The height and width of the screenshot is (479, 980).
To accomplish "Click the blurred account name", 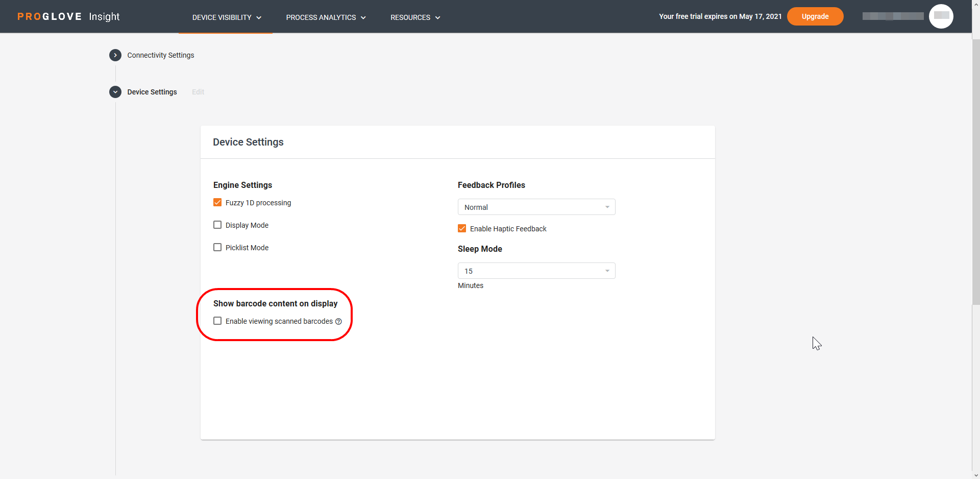I will point(893,16).
